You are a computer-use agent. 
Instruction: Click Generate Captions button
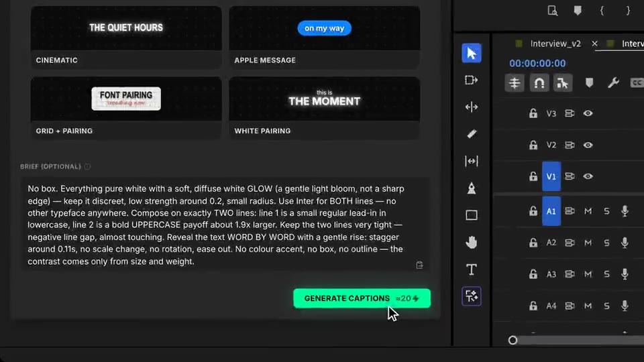click(362, 298)
